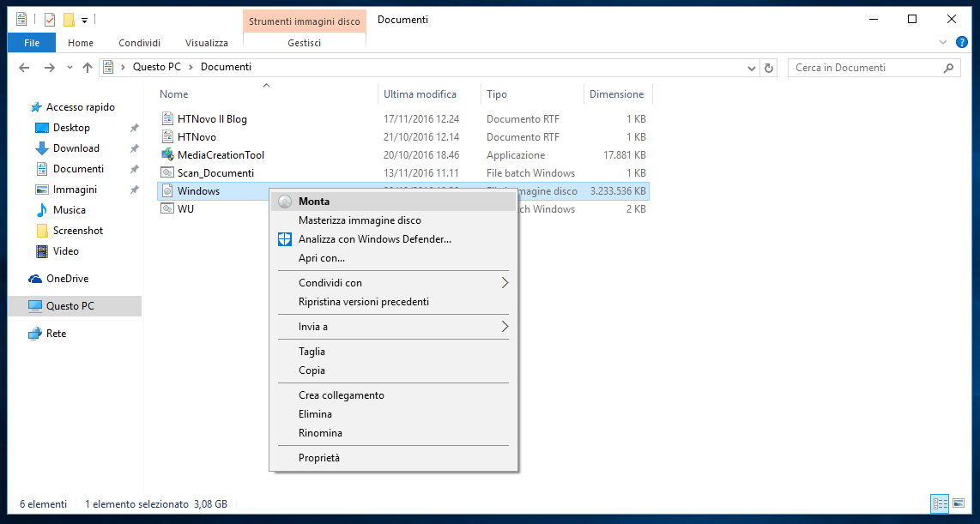Image resolution: width=980 pixels, height=524 pixels.
Task: Choose Taglia from context menu
Action: click(393, 352)
